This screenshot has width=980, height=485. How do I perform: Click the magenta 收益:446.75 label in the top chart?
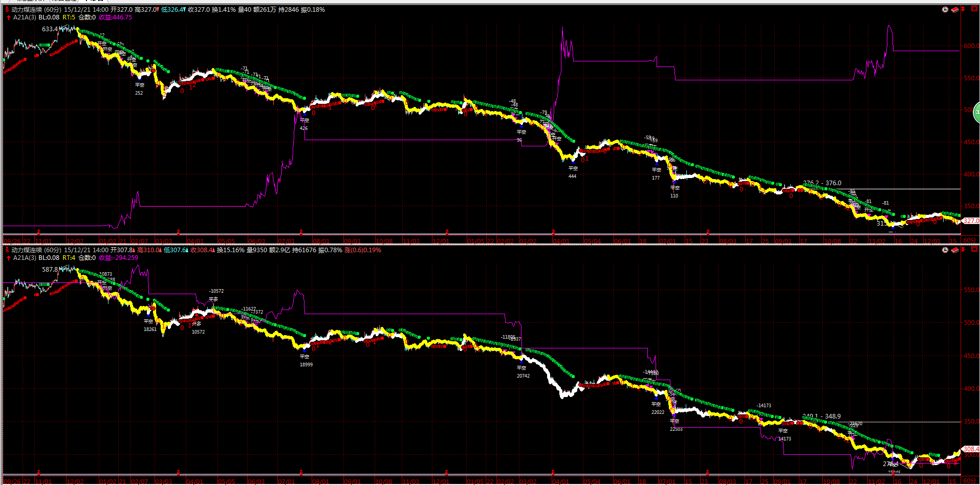115,17
